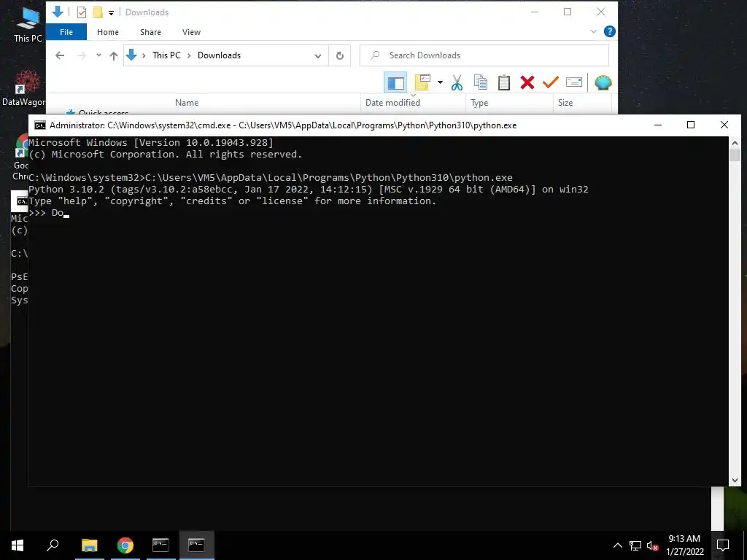Click the Search Downloads field
This screenshot has height=560, width=747.
coord(484,55)
